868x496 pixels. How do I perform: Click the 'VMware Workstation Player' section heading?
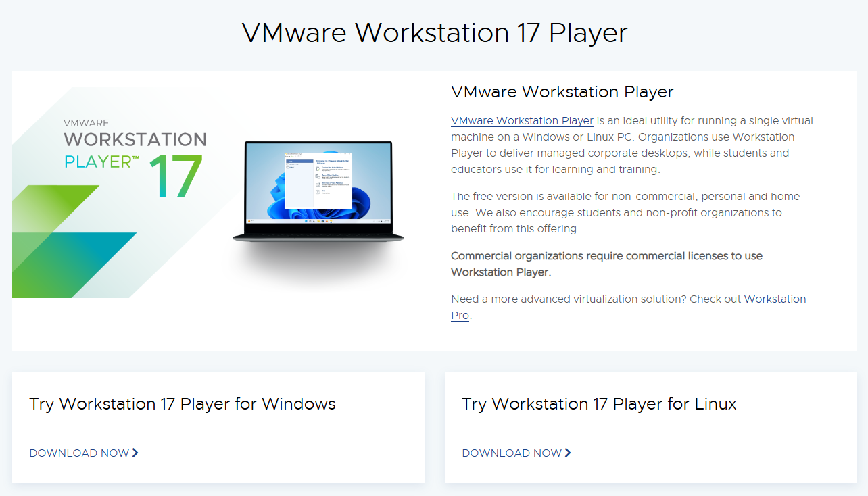[x=562, y=92]
